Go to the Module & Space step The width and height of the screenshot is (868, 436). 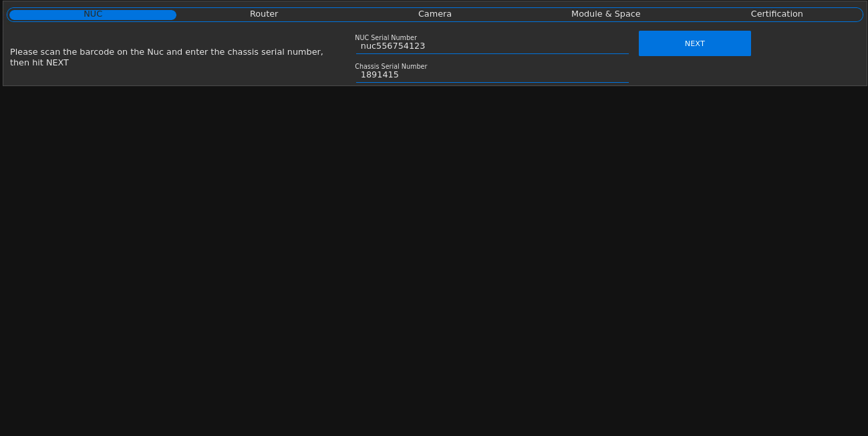605,14
